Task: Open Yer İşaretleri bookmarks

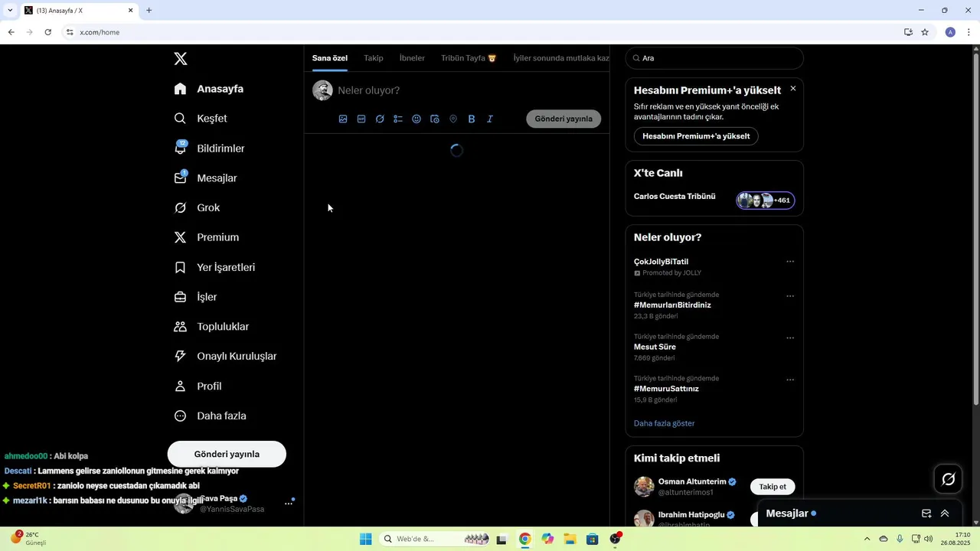Action: pyautogui.click(x=215, y=268)
